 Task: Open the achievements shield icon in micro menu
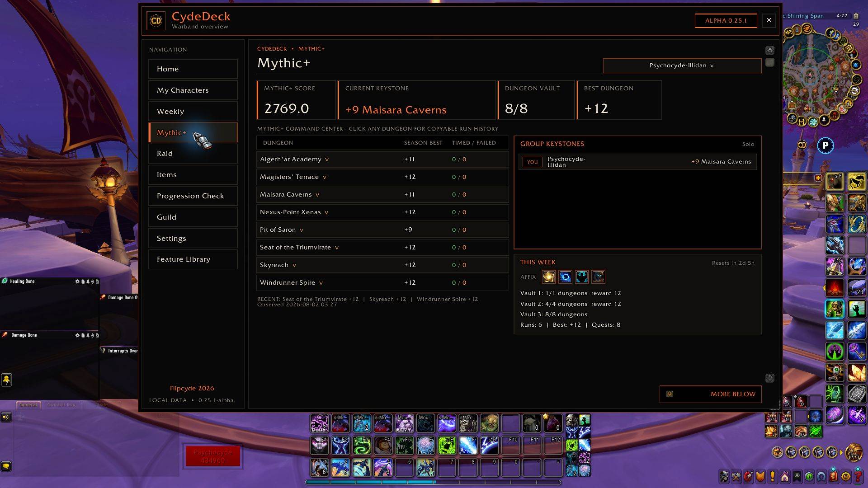760,476
